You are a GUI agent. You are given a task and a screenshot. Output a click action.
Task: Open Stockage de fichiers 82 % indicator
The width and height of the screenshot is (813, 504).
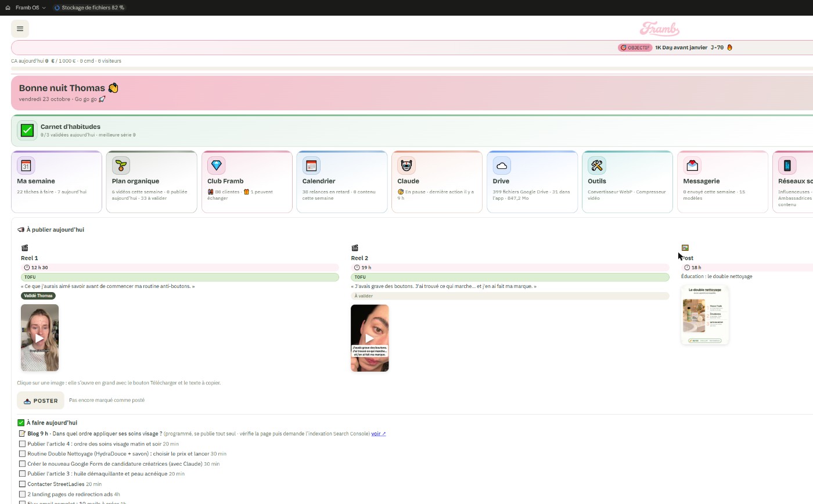tap(89, 8)
